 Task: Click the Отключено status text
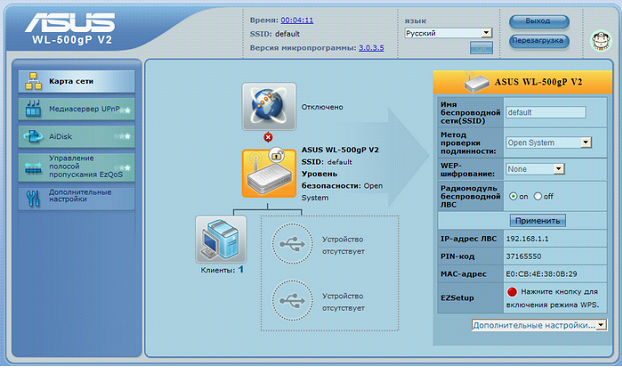pyautogui.click(x=322, y=107)
